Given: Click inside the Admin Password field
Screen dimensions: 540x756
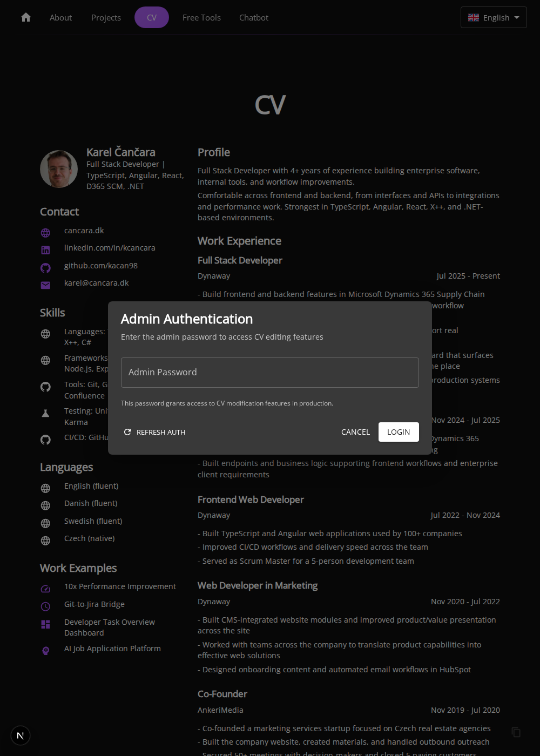Looking at the screenshot, I should tap(270, 373).
